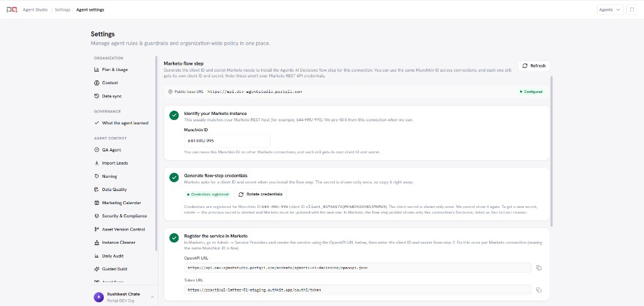Screen dimensions: 644x306
Task: Click the Rushikesh Chate avatar
Action: [99, 297]
